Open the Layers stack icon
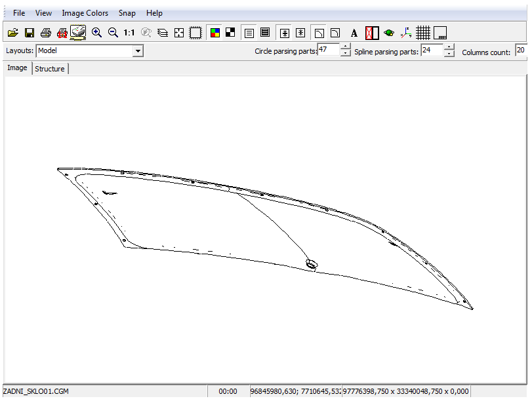Viewport: 532px width, 405px height. tap(163, 33)
